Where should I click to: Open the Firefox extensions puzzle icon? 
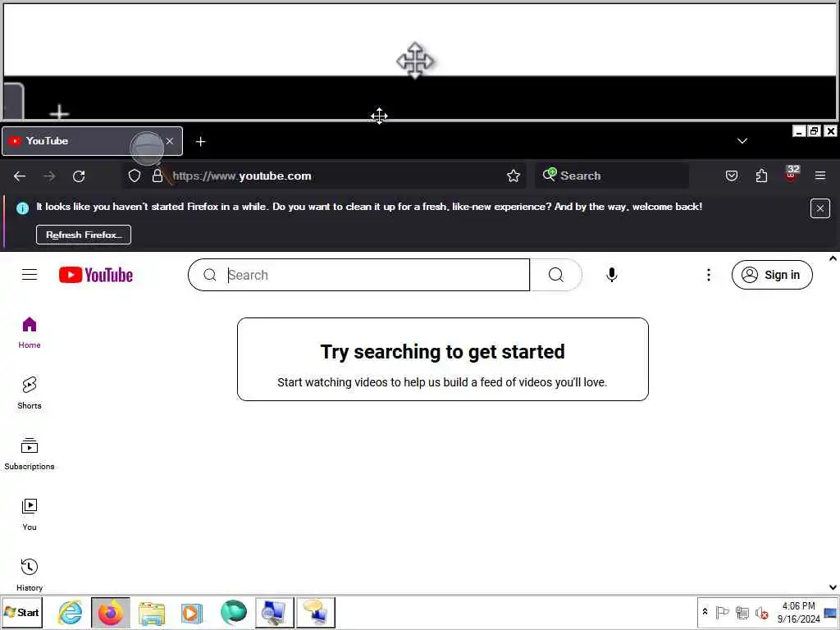point(761,176)
